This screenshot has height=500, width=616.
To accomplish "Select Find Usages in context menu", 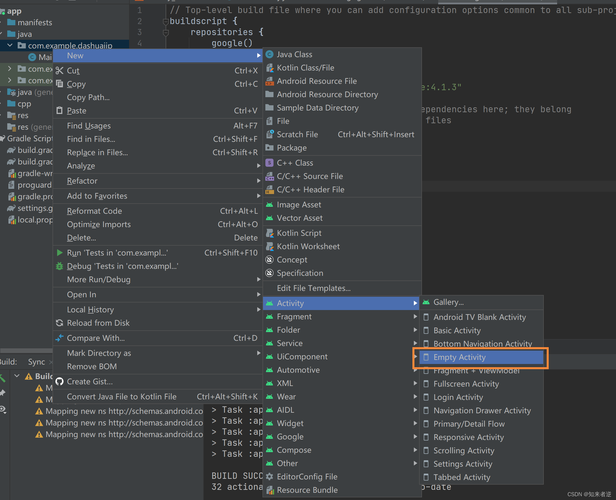I will (x=89, y=126).
